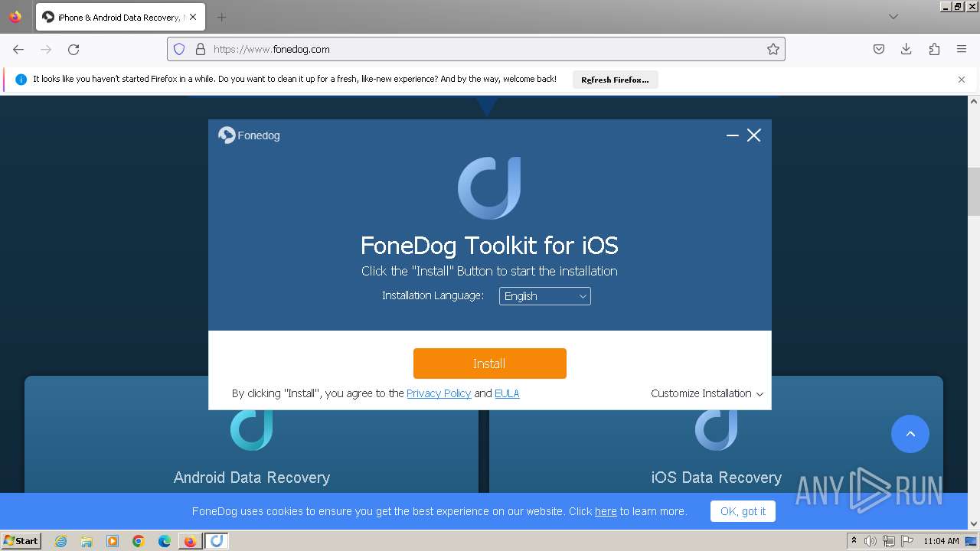Focus the fonedog.com URL address bar
The height and width of the screenshot is (551, 980).
(x=475, y=49)
